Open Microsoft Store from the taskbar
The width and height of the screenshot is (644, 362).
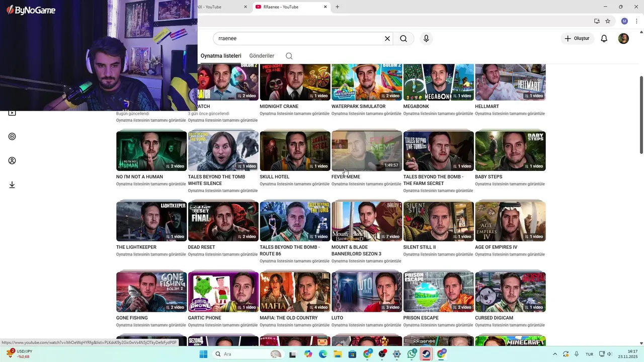(x=352, y=354)
